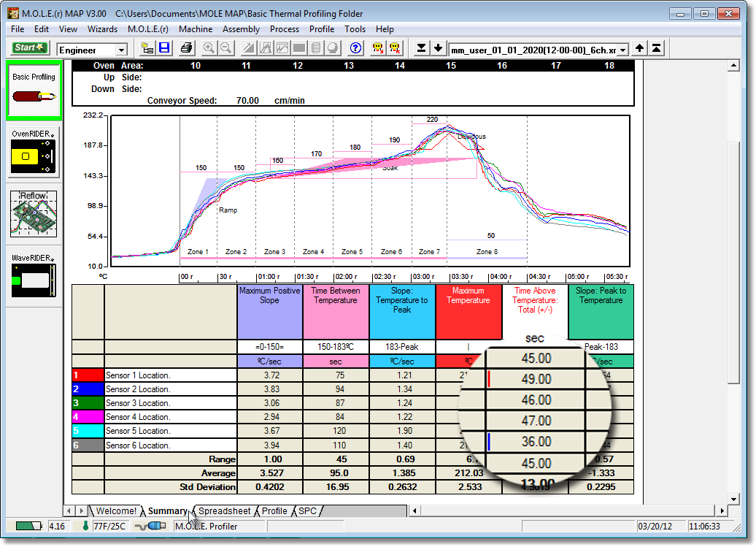Click the second yellow face wizard icon
Viewport: 756px width, 547px height.
[x=395, y=48]
